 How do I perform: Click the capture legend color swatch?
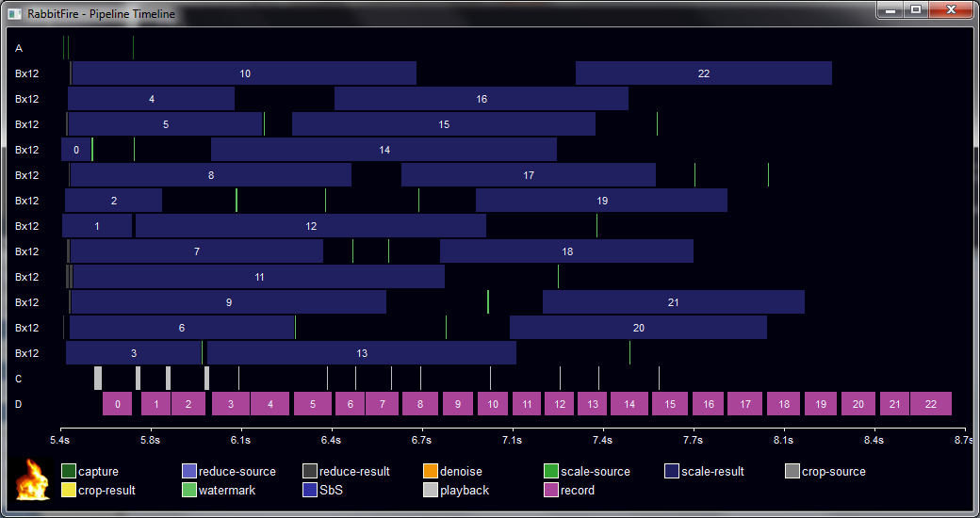68,471
